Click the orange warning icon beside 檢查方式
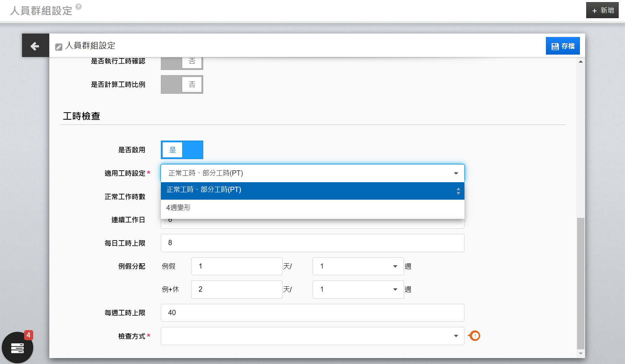625x364 pixels. click(475, 336)
